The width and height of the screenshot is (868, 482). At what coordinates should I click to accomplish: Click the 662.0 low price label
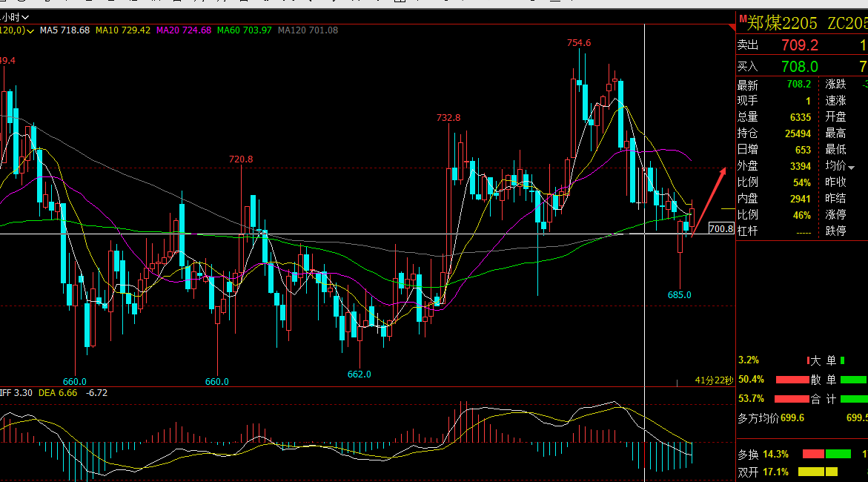coord(360,374)
